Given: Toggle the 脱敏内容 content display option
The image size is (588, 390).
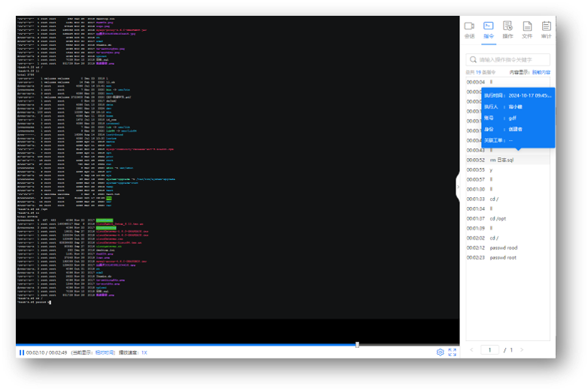Looking at the screenshot, I should [x=541, y=72].
